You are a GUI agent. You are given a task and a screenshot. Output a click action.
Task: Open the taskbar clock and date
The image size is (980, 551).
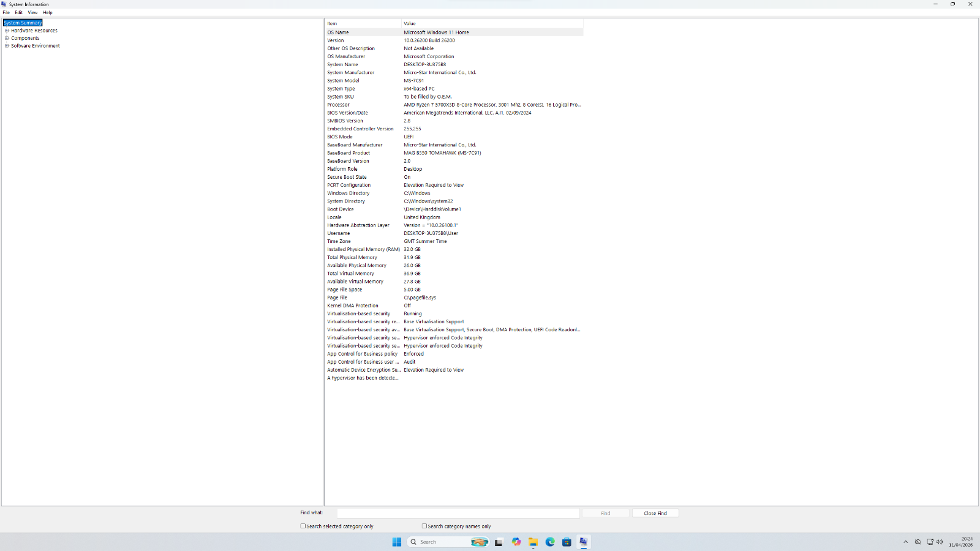click(961, 542)
